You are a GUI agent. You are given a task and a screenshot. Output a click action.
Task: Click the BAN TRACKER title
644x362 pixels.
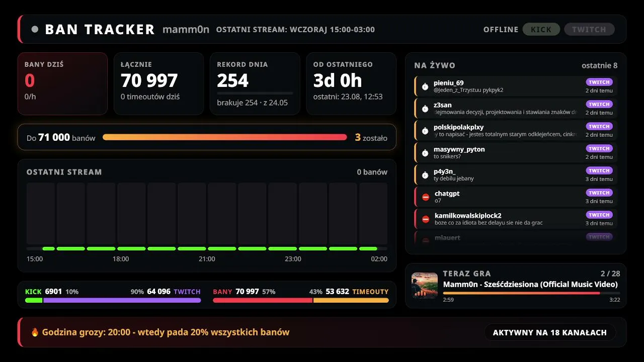[100, 29]
